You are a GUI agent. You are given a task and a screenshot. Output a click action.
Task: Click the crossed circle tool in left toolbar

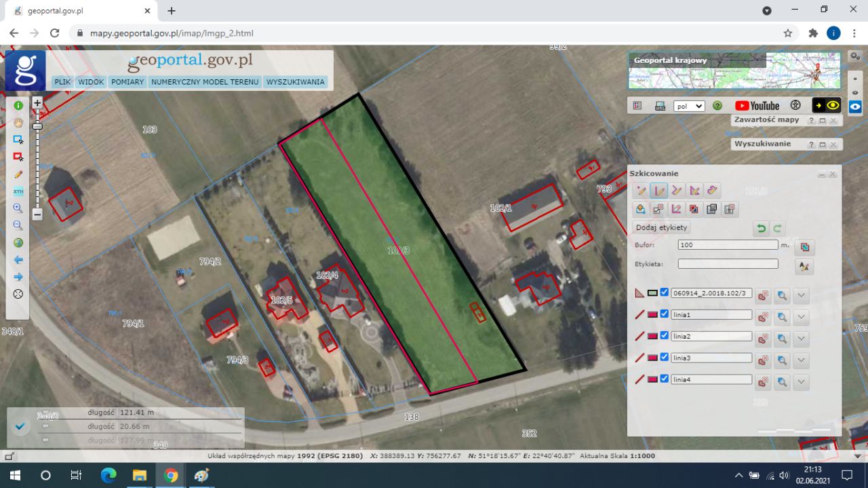pos(18,294)
